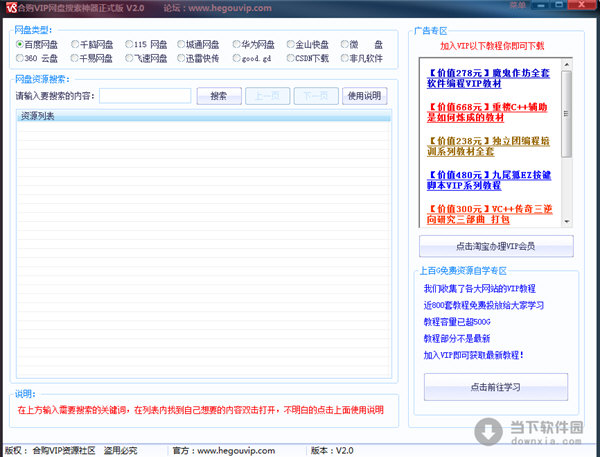Select the 115 网盘 option

click(x=128, y=44)
